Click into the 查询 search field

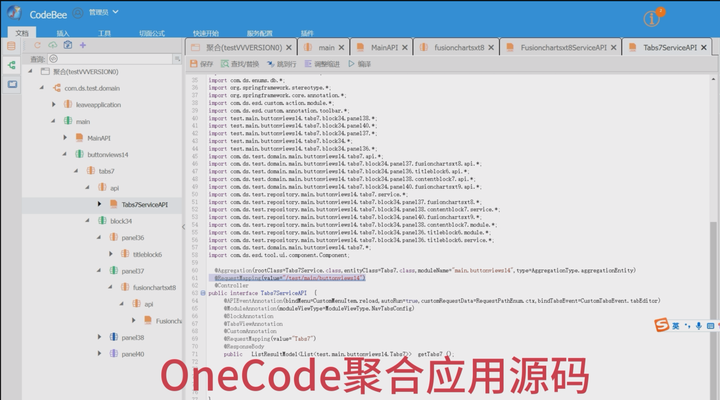tap(110, 59)
